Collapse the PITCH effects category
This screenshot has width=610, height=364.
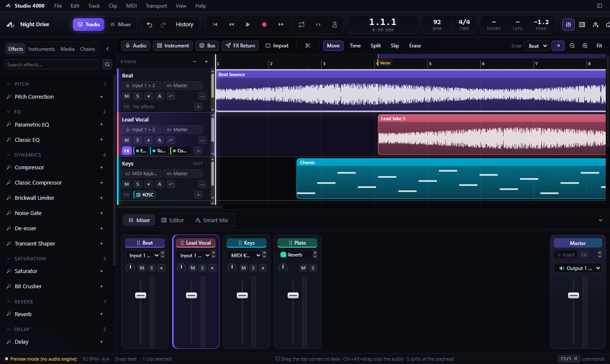click(8, 84)
